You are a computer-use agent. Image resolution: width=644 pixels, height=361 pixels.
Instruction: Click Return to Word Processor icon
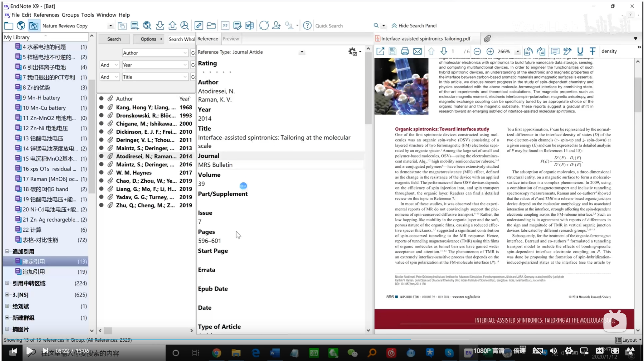pyautogui.click(x=250, y=26)
